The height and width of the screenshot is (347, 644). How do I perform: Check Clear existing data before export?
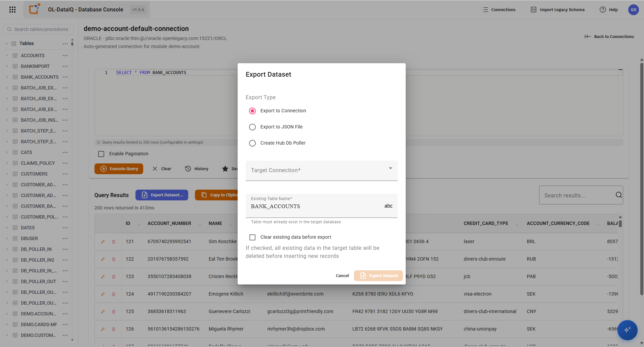point(252,237)
